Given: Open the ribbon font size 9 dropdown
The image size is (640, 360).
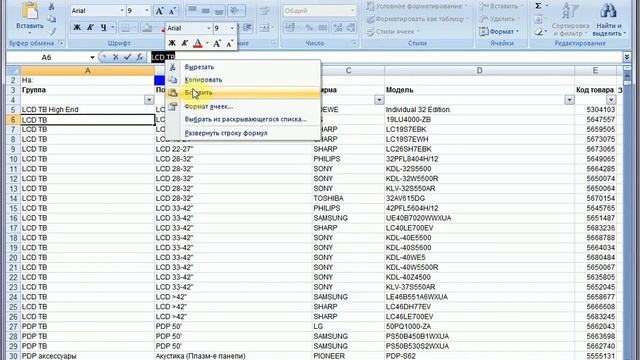Looking at the screenshot, I should (x=147, y=11).
